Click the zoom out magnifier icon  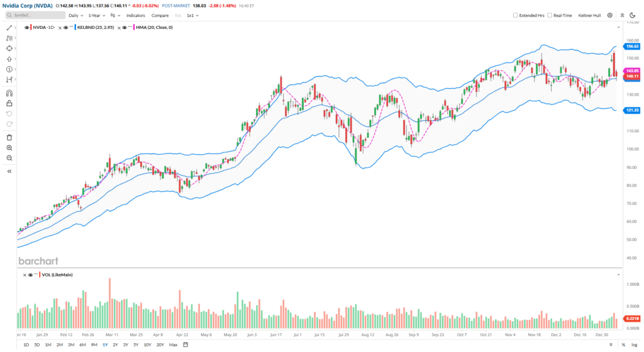coord(9,157)
